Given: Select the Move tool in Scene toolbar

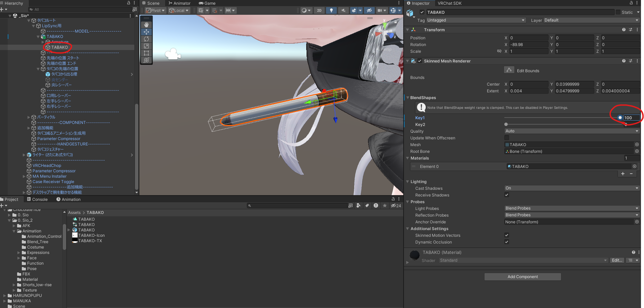Looking at the screenshot, I should point(146,32).
